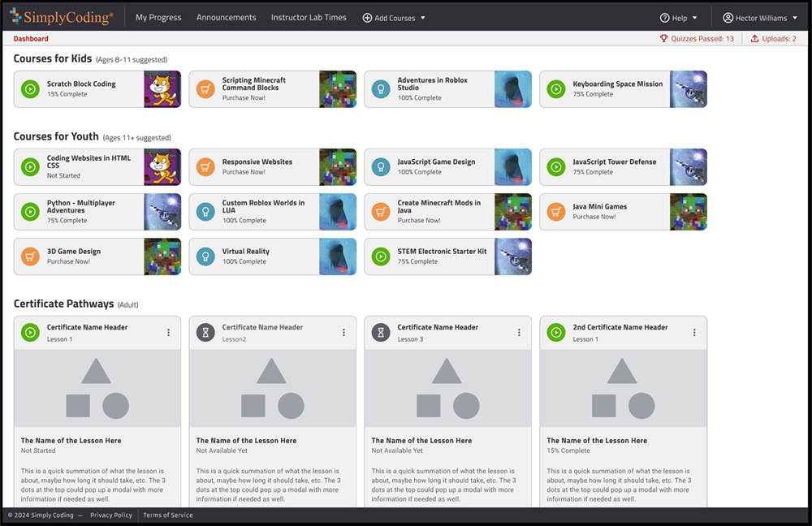Open the Announcements page
Viewport: 812px width, 526px height.
point(226,18)
